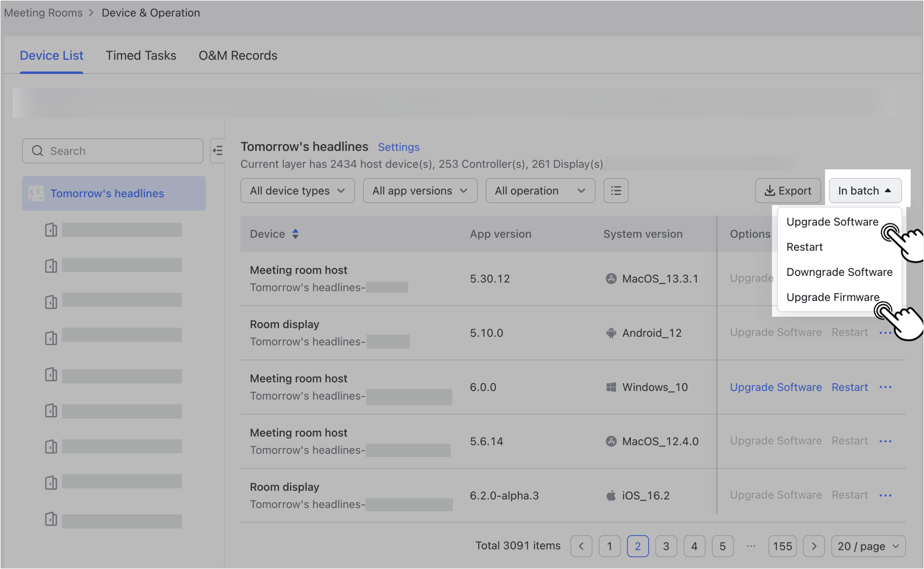Go to the previous page arrow

(x=581, y=546)
